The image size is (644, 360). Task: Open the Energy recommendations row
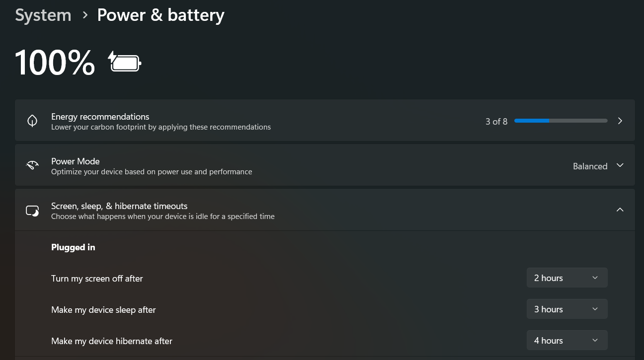point(325,120)
